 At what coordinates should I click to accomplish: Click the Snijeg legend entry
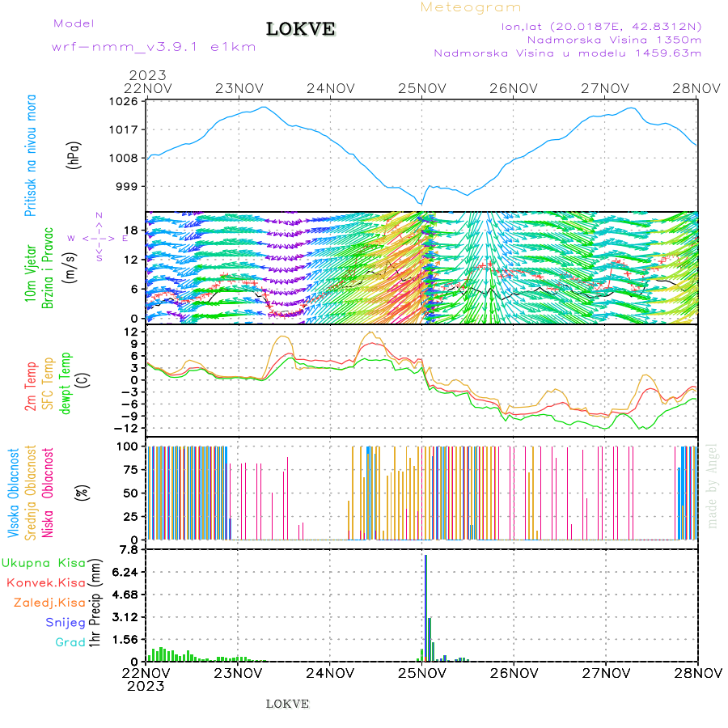(66, 623)
